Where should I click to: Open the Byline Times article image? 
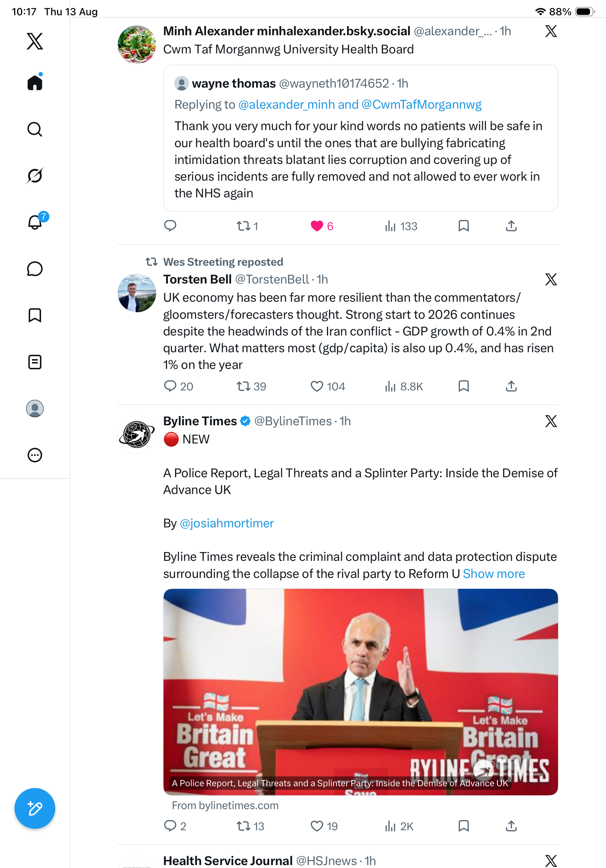[360, 692]
